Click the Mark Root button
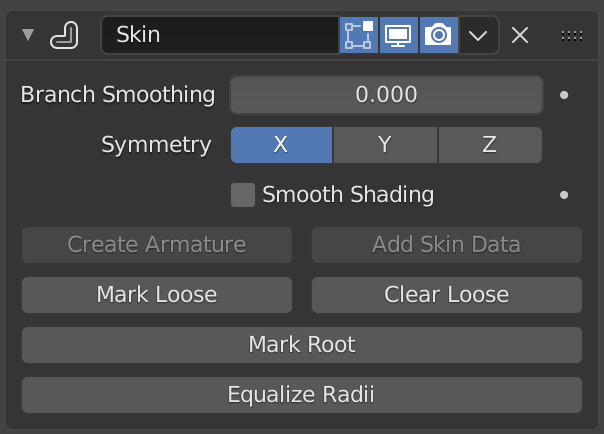The height and width of the screenshot is (434, 604). 301,345
